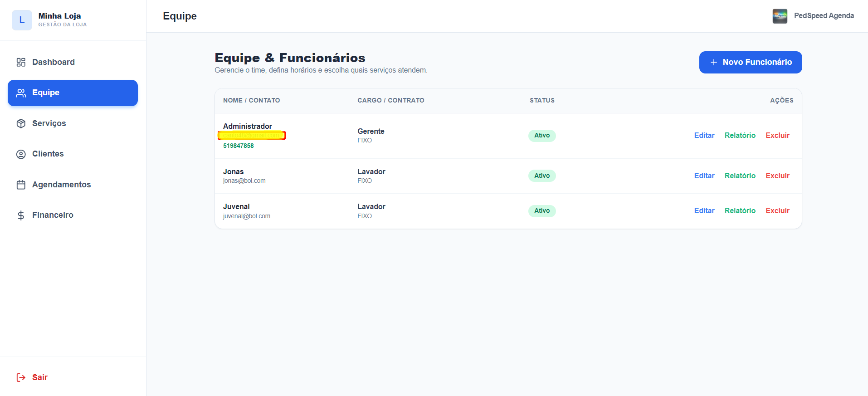This screenshot has width=868, height=396.
Task: Edit the Administrador employee
Action: point(704,135)
